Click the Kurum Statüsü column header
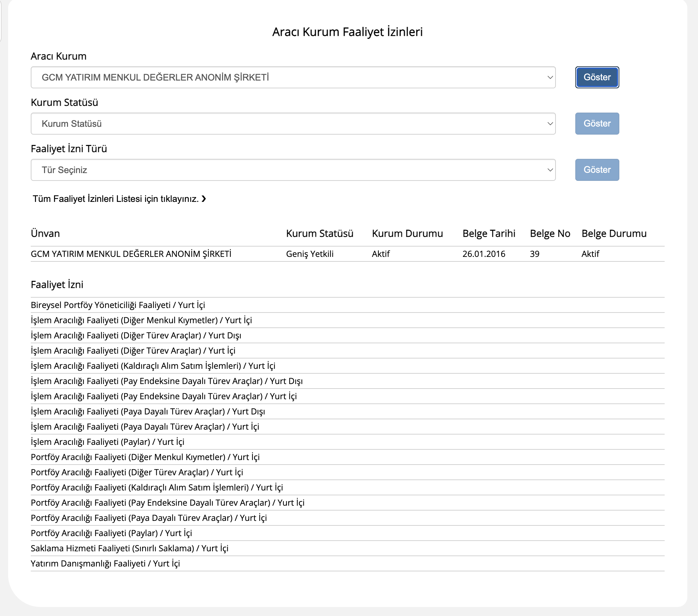 tap(320, 234)
